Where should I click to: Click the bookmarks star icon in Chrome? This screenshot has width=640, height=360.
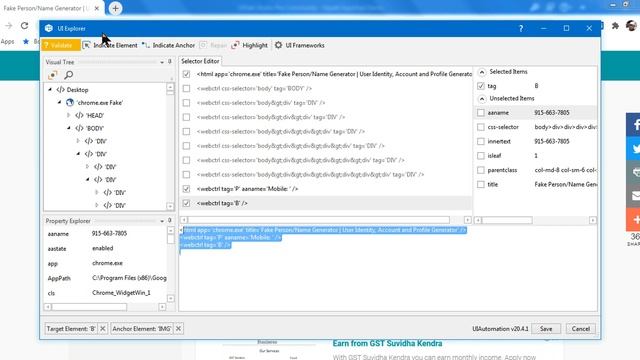[x=26, y=42]
